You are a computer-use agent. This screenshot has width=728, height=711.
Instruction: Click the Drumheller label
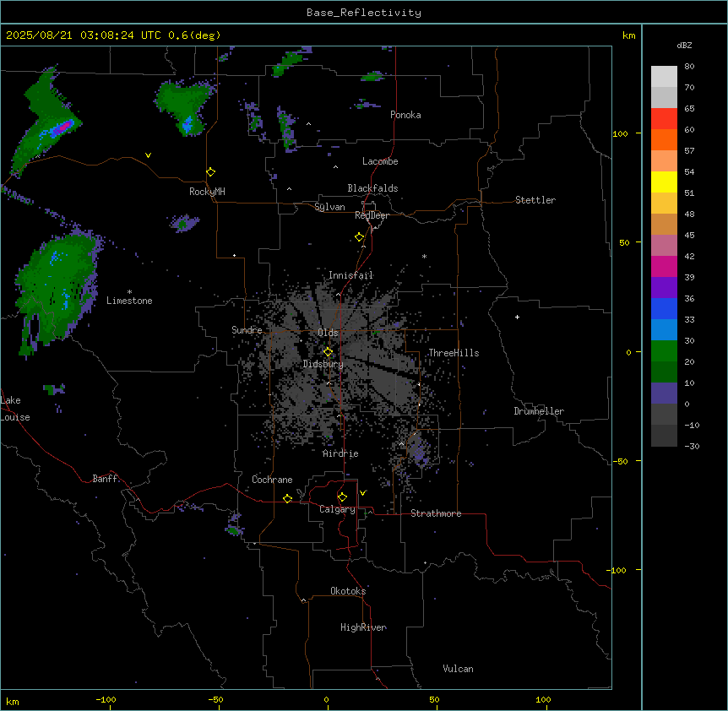coord(539,411)
